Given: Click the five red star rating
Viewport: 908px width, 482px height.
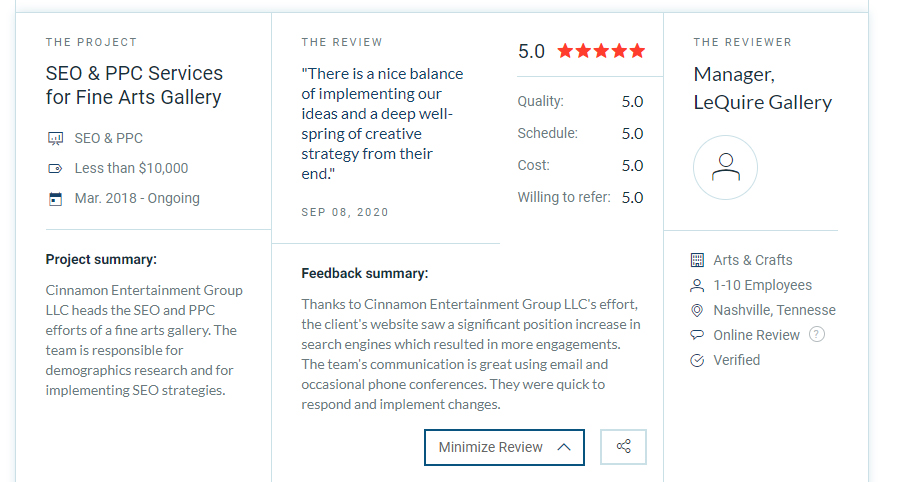Looking at the screenshot, I should pos(601,51).
